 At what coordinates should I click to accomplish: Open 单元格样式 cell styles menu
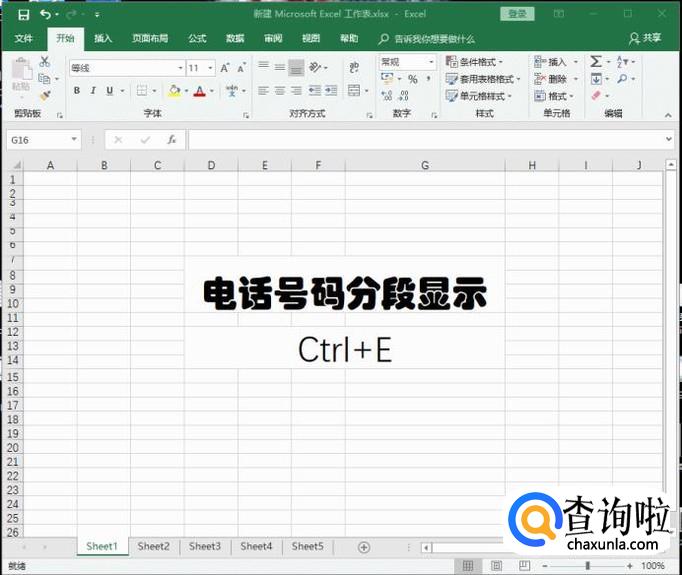tap(478, 96)
